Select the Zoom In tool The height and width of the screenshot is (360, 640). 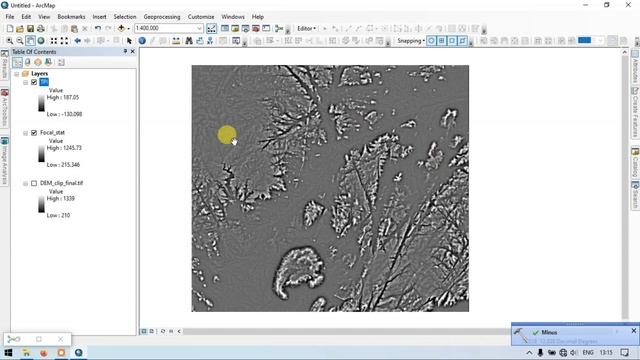(x=9, y=41)
